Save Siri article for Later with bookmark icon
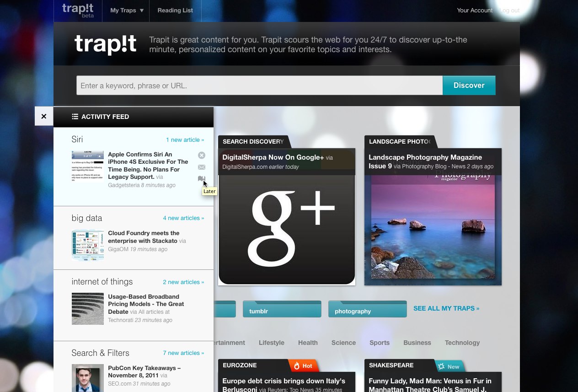This screenshot has width=578, height=392. 202,179
